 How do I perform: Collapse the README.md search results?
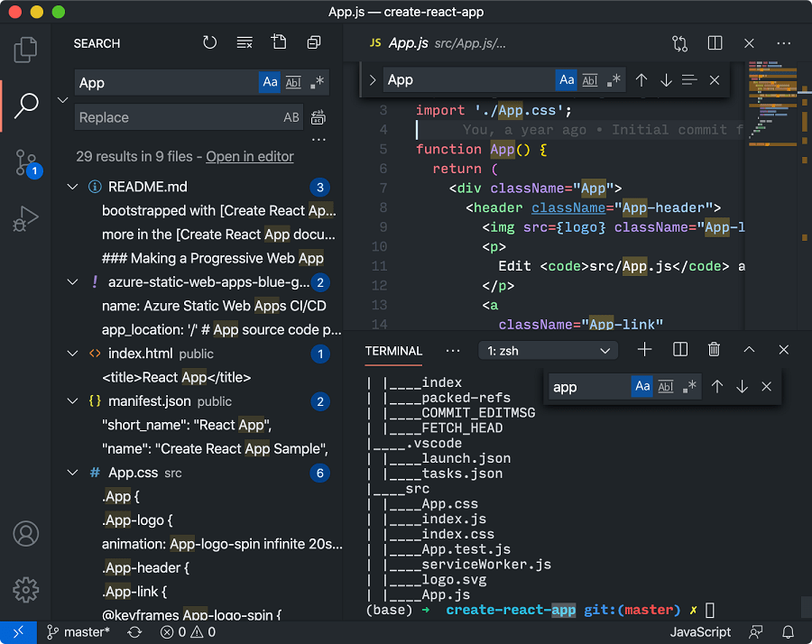click(73, 187)
